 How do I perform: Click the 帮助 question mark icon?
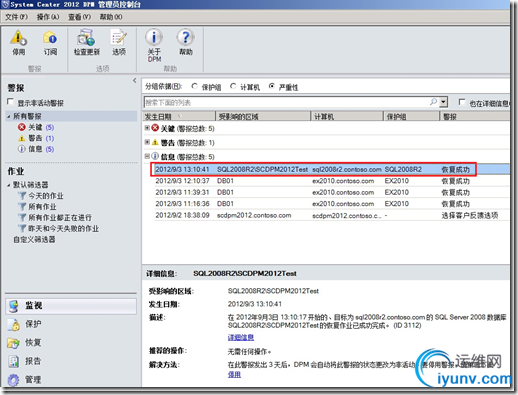coord(186,37)
